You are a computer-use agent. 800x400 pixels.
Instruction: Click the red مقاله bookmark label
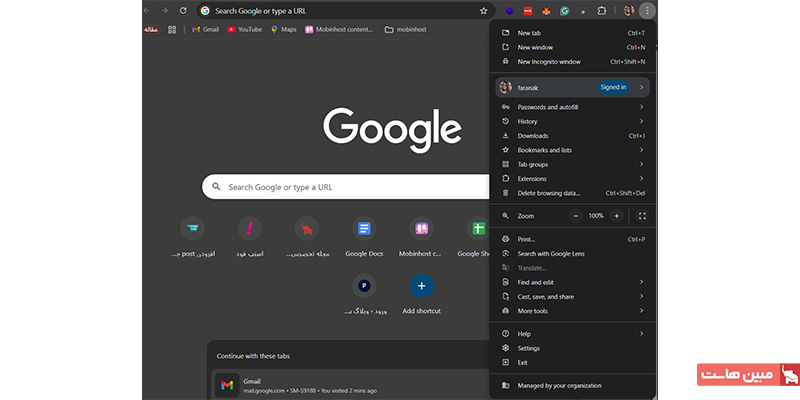151,30
